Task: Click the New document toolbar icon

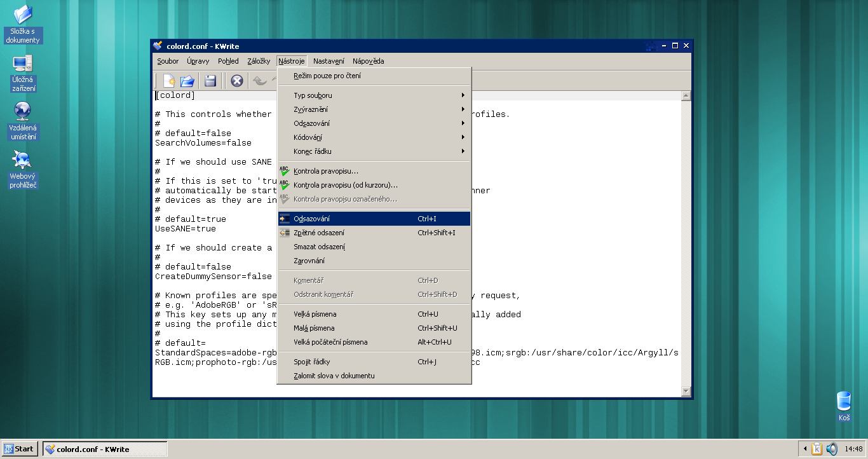Action: (x=168, y=81)
